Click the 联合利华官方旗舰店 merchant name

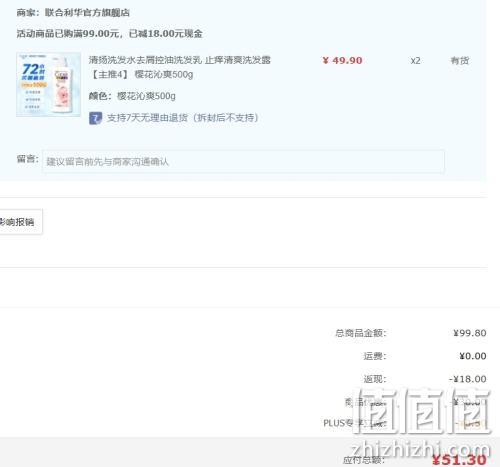(x=87, y=13)
